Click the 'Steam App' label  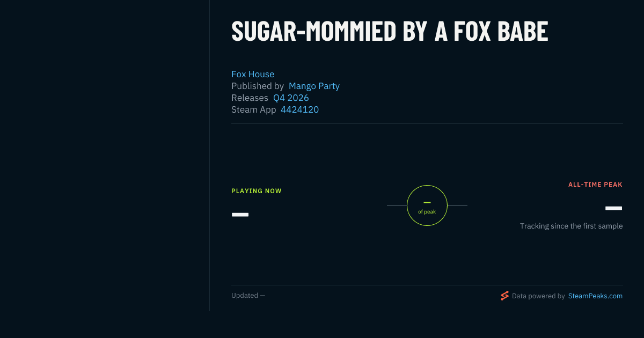pos(254,109)
